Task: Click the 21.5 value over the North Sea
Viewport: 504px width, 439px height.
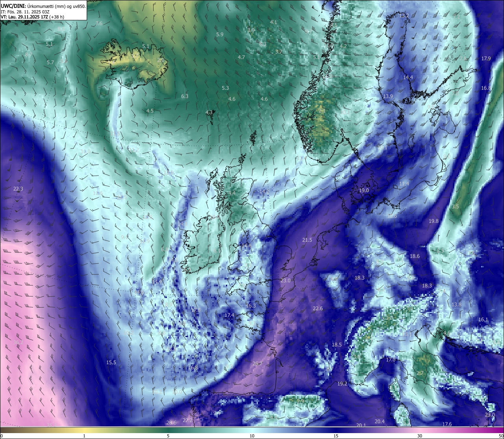Action: pyautogui.click(x=307, y=240)
